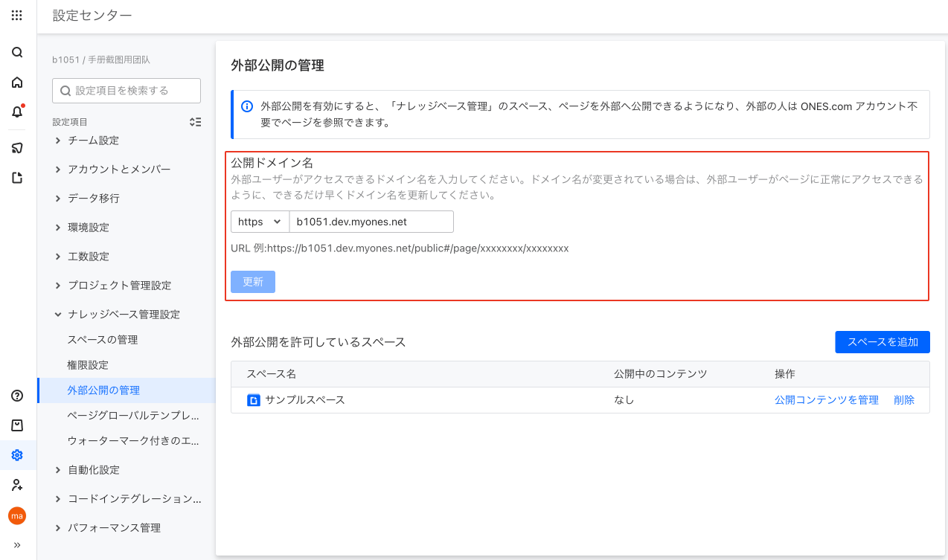Click 削除 link for サンプルスペース
This screenshot has height=560, width=948.
(x=903, y=400)
